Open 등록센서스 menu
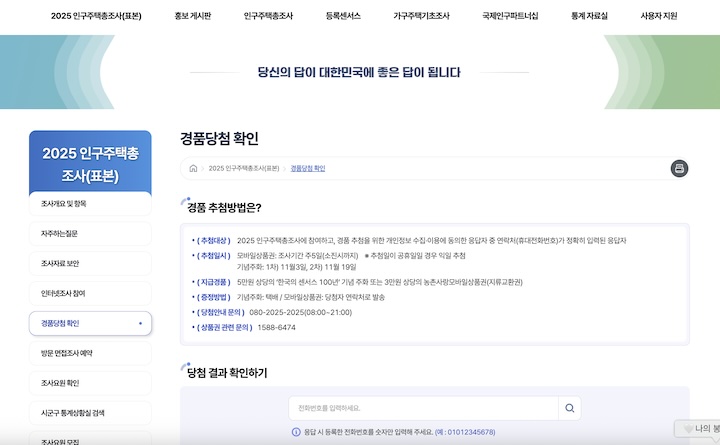The height and width of the screenshot is (445, 720). 343,16
